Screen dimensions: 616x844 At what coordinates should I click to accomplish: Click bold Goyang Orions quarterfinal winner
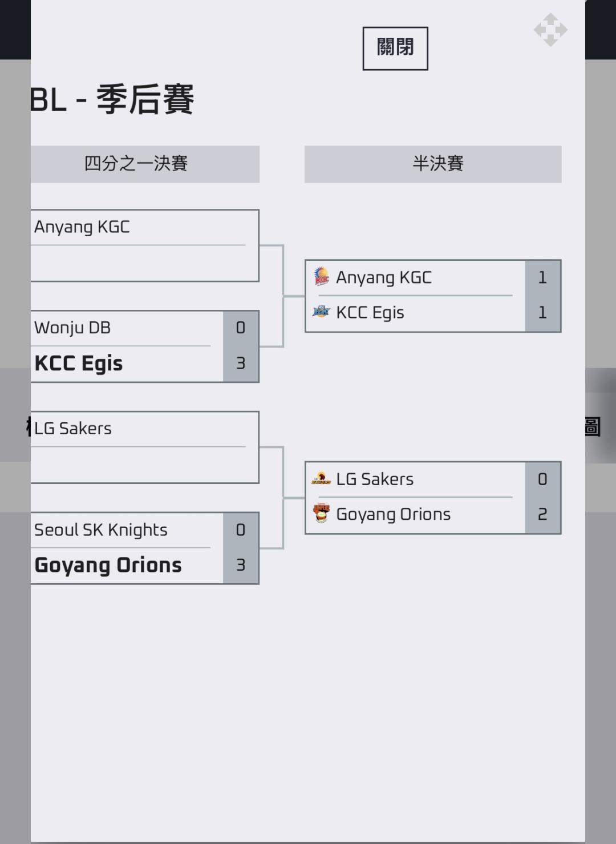coord(108,566)
